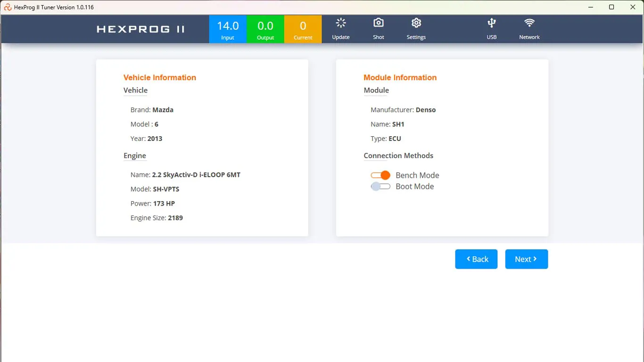Close the HexProg II Tuner window
This screenshot has height=362, width=644.
(x=633, y=7)
